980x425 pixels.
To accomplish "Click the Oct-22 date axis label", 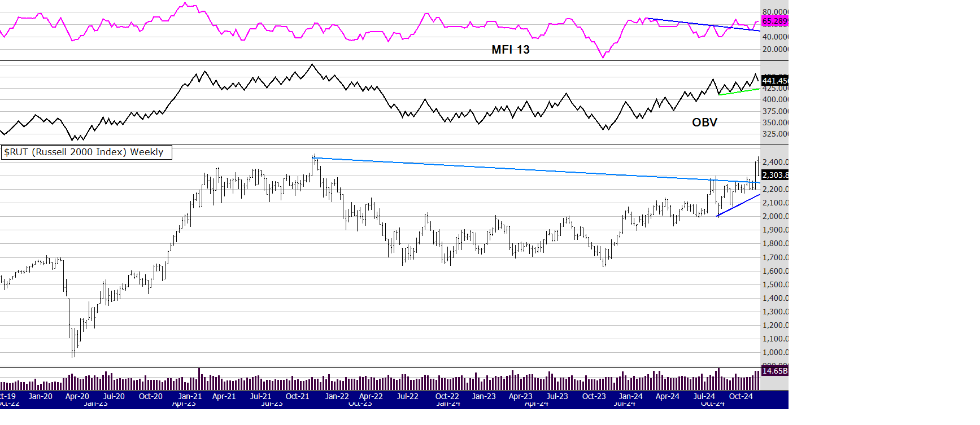I will tap(447, 396).
